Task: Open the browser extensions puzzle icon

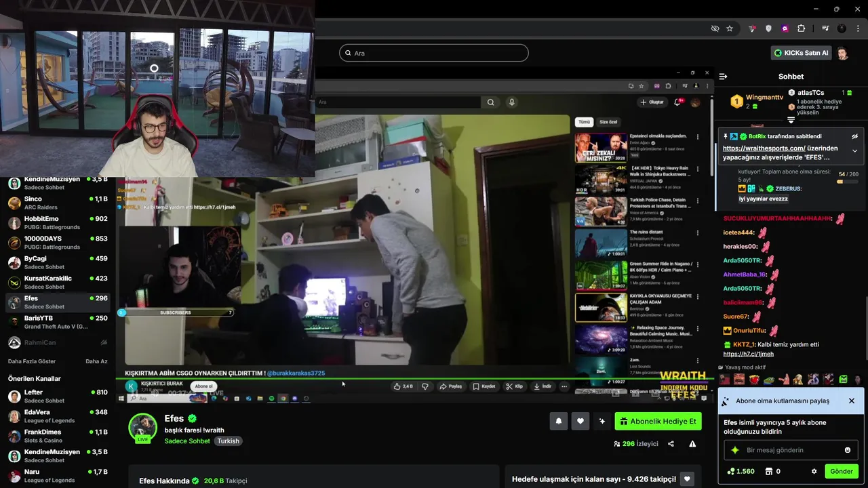Action: tap(802, 28)
